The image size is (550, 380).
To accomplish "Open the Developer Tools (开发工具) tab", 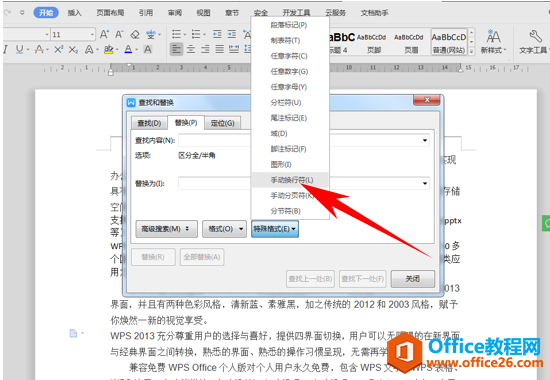I will (296, 13).
